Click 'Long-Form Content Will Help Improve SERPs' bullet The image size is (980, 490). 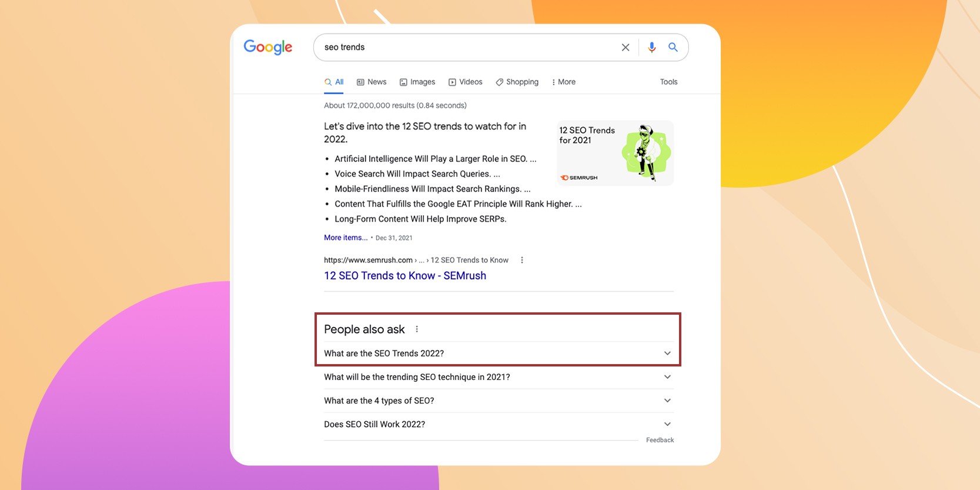click(x=420, y=219)
